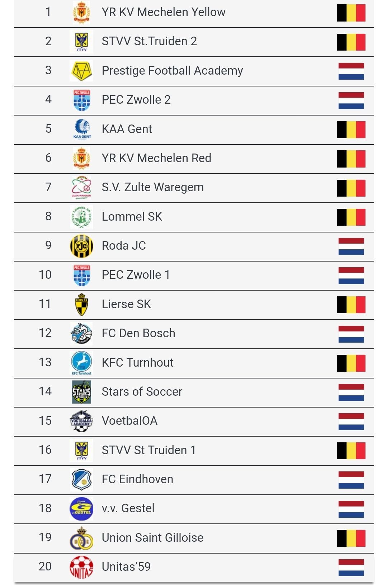The width and height of the screenshot is (387, 588).
Task: Open YR KV Mechelen Yellow team name
Action: point(164,12)
